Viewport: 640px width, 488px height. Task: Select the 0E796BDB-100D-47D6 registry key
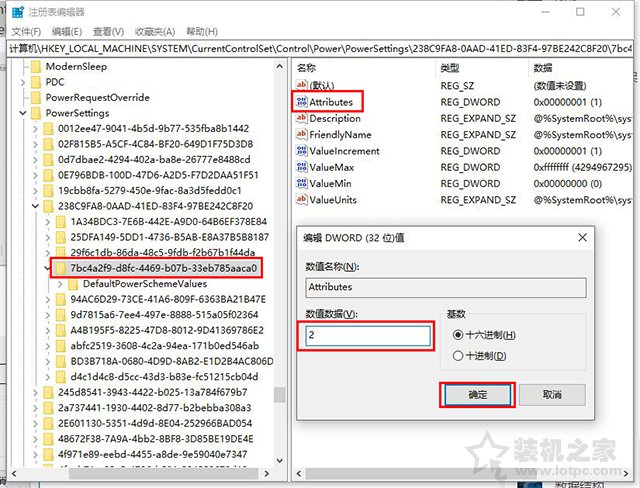pos(158,175)
